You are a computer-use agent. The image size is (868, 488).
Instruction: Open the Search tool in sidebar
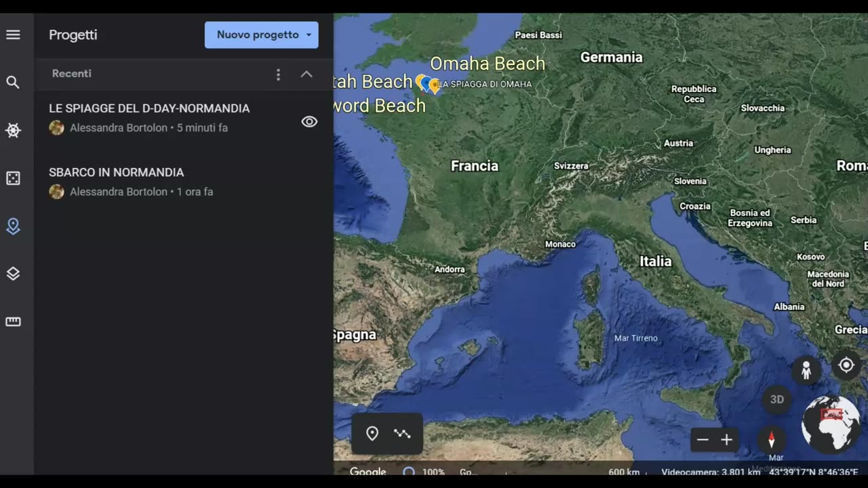pos(13,83)
